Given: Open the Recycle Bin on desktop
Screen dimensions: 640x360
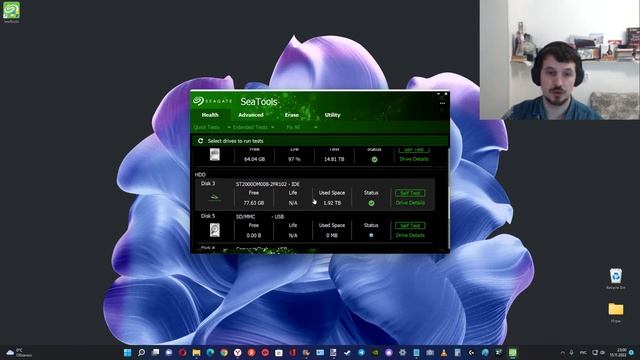Looking at the screenshot, I should [x=616, y=279].
